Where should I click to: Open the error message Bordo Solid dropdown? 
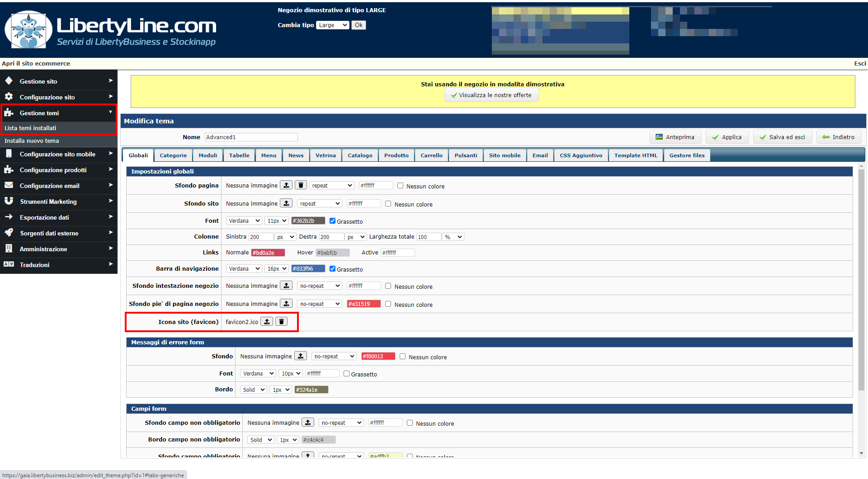point(253,390)
